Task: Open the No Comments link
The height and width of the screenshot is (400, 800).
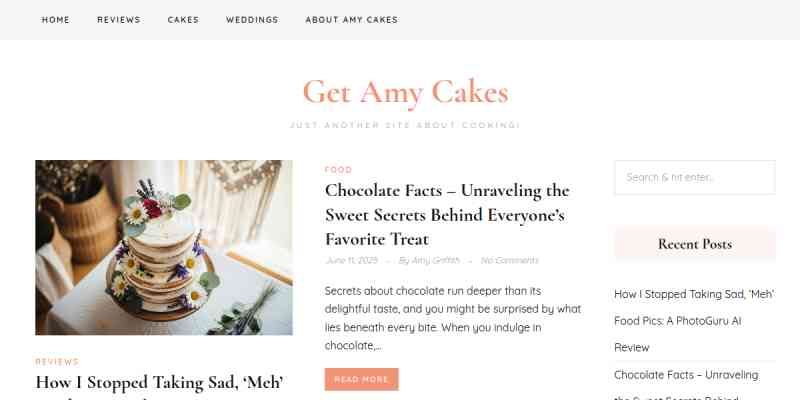Action: coord(509,261)
